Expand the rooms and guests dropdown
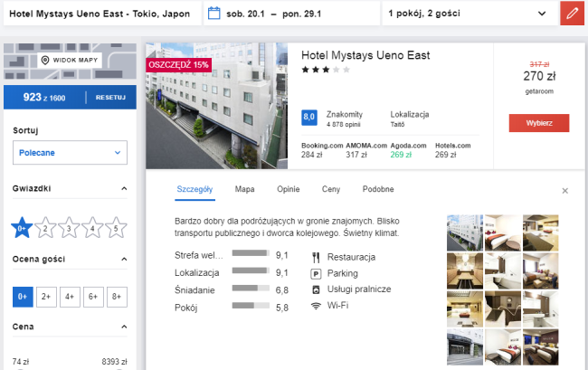The height and width of the screenshot is (370, 588). (542, 14)
